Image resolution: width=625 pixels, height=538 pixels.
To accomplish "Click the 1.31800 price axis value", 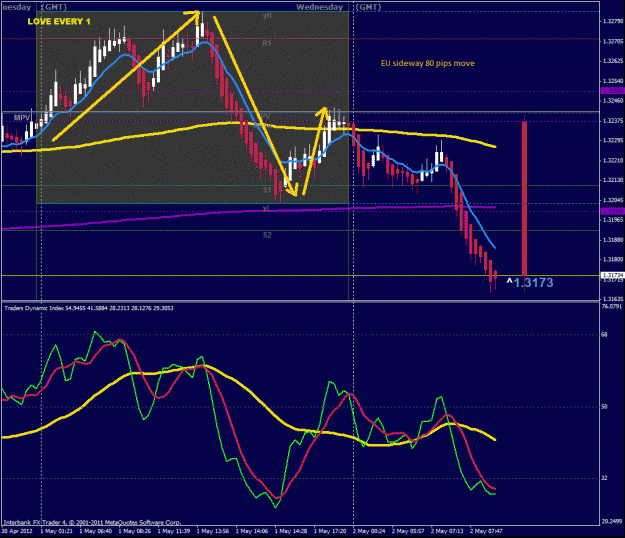I will pyautogui.click(x=613, y=259).
